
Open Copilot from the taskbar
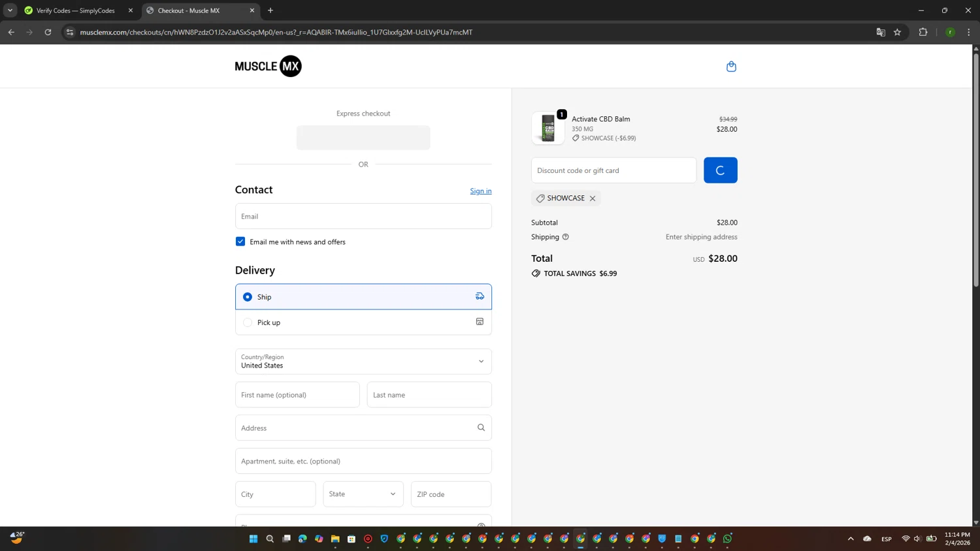pyautogui.click(x=319, y=539)
